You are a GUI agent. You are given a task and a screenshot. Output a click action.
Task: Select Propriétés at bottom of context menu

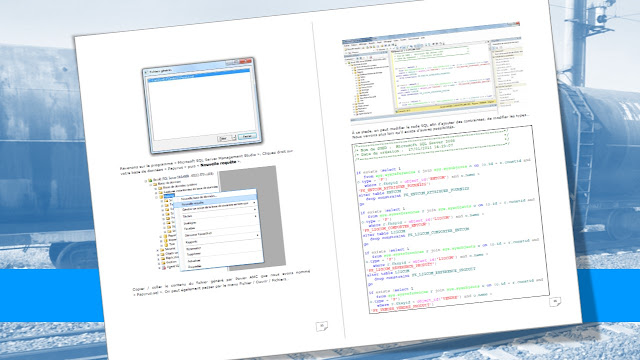[194, 266]
